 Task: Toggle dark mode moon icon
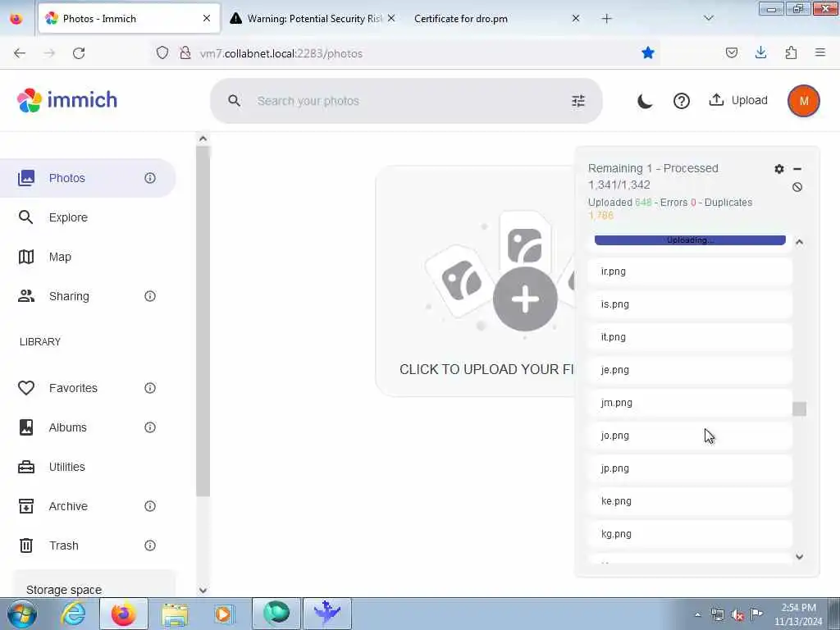[645, 101]
